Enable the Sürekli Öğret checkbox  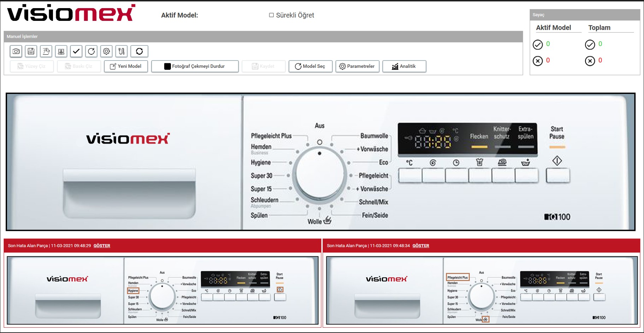click(271, 15)
